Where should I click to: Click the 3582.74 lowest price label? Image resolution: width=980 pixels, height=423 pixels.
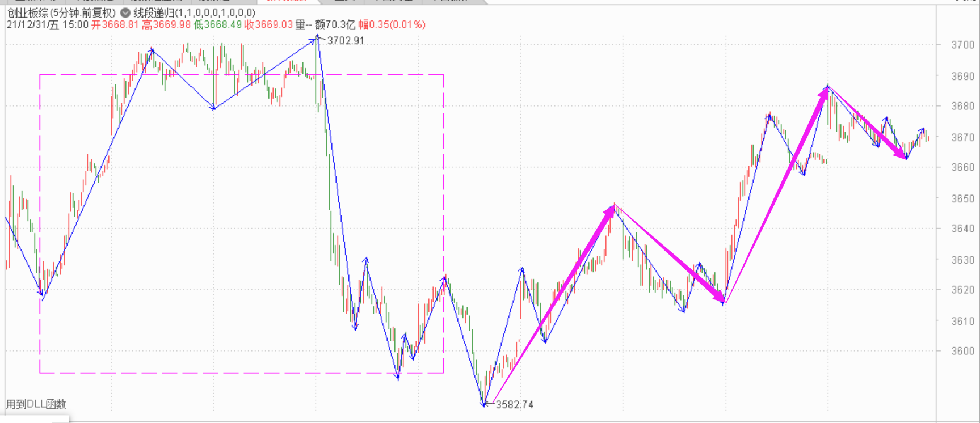(x=515, y=405)
